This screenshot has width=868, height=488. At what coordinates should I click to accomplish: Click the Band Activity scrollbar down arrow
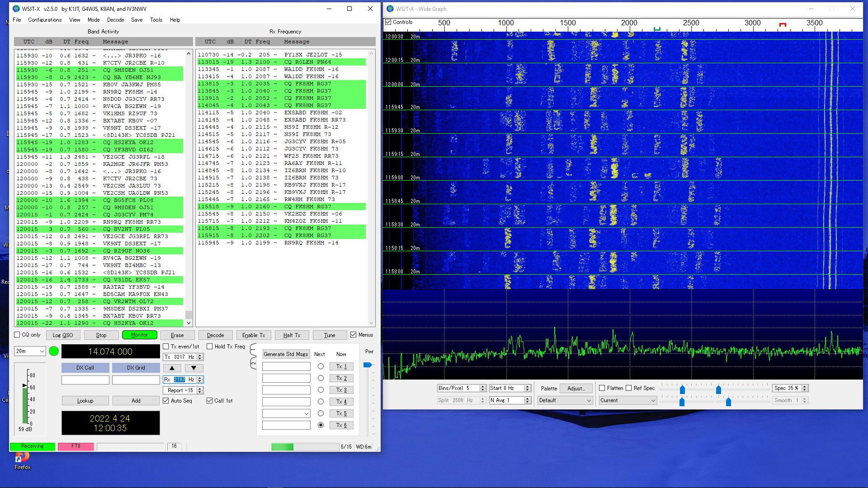pos(189,323)
